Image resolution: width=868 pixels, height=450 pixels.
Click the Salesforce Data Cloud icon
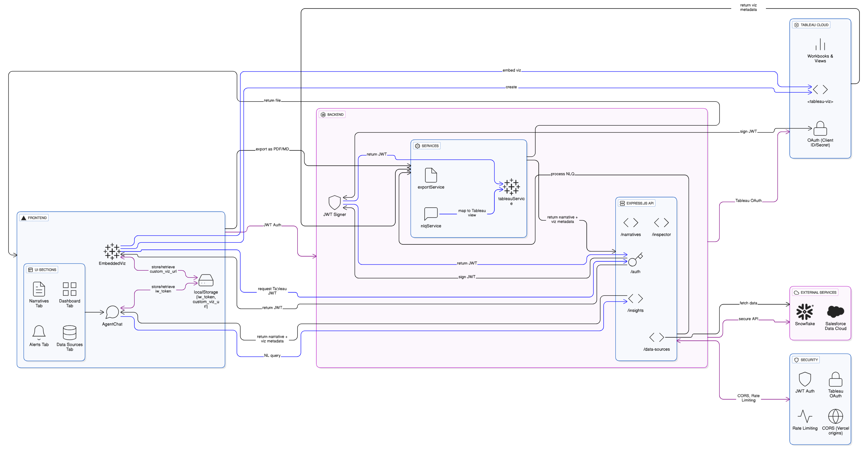click(835, 311)
